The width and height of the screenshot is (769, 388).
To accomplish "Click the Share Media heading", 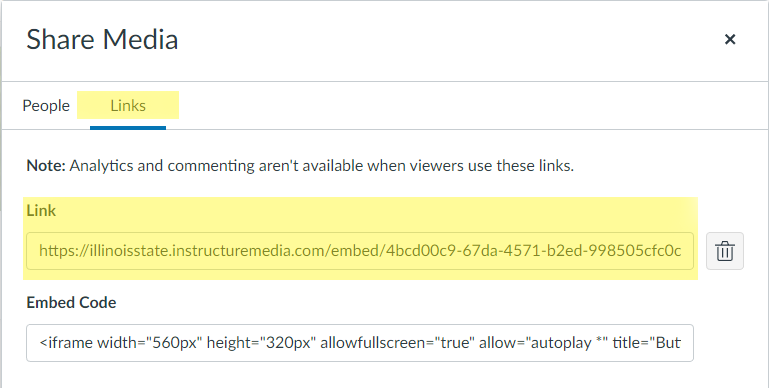I will [x=102, y=39].
